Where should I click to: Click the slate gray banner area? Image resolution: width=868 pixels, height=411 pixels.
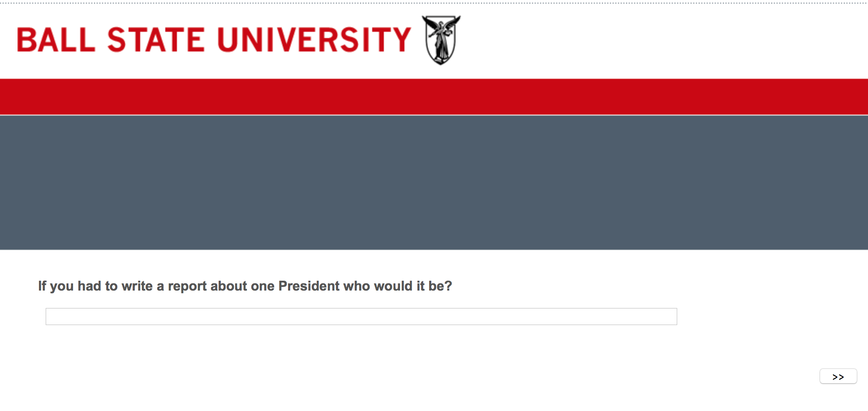434,182
